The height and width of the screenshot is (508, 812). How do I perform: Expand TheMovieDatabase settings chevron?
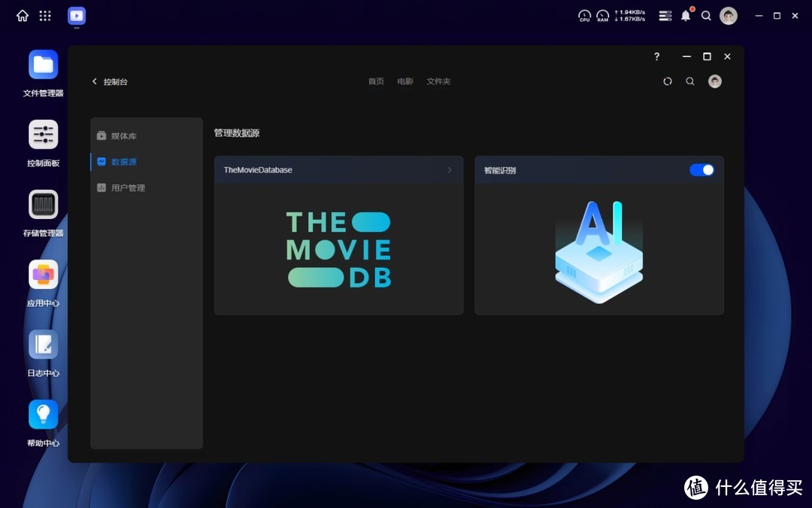(450, 170)
